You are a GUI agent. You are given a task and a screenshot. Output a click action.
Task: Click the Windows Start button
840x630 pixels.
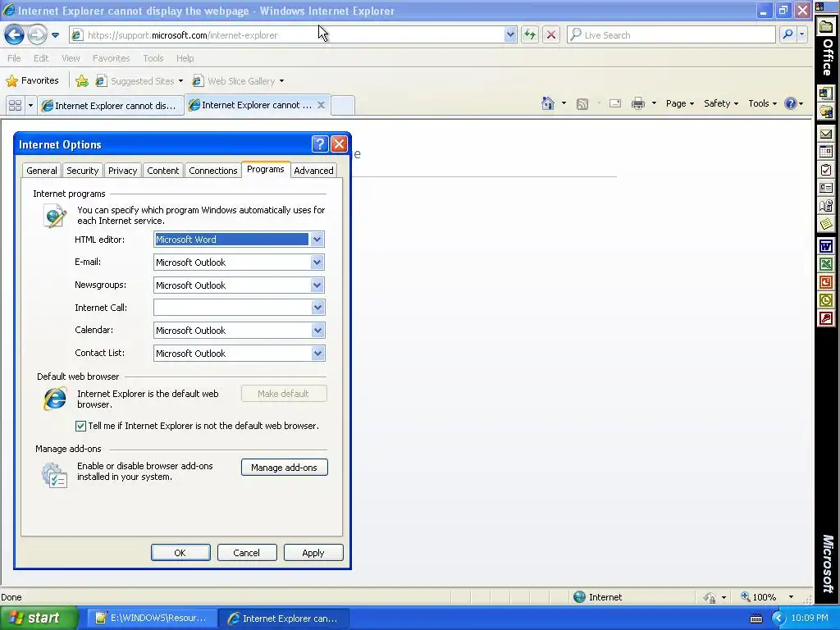tap(39, 618)
